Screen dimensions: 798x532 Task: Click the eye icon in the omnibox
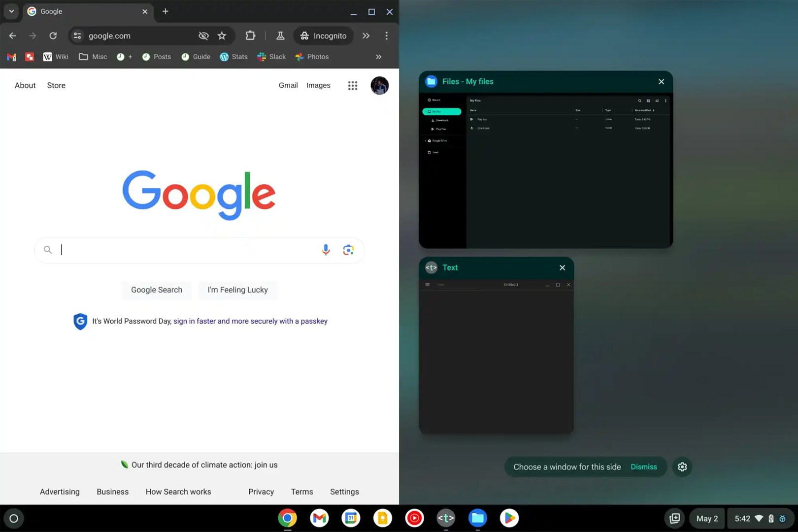point(203,35)
